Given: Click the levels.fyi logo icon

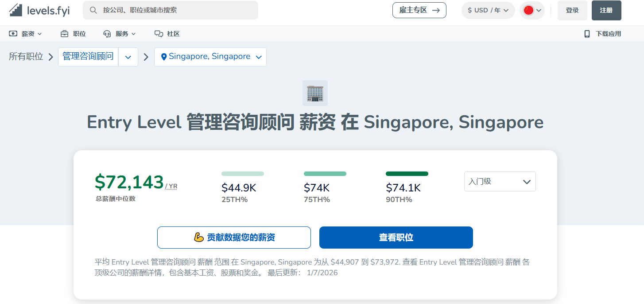Looking at the screenshot, I should click(16, 10).
